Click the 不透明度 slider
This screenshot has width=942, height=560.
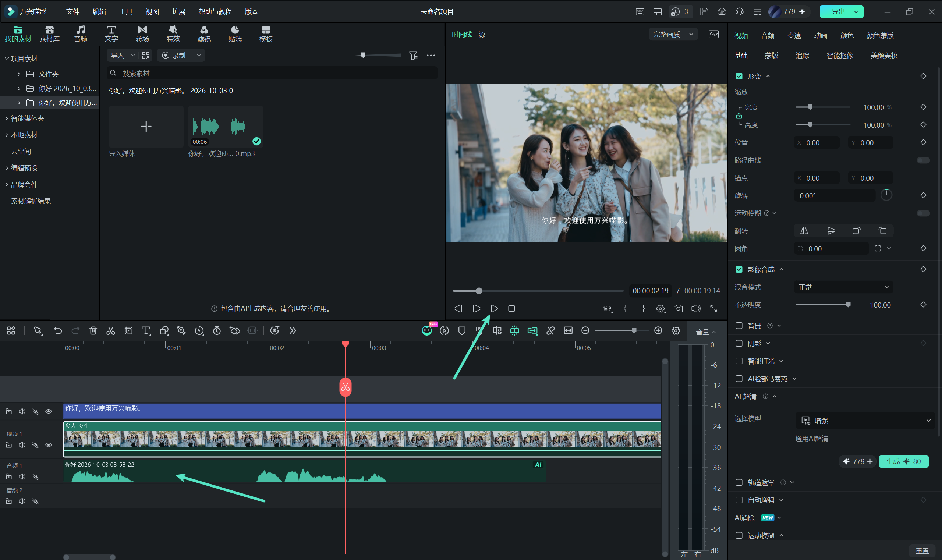click(x=823, y=305)
